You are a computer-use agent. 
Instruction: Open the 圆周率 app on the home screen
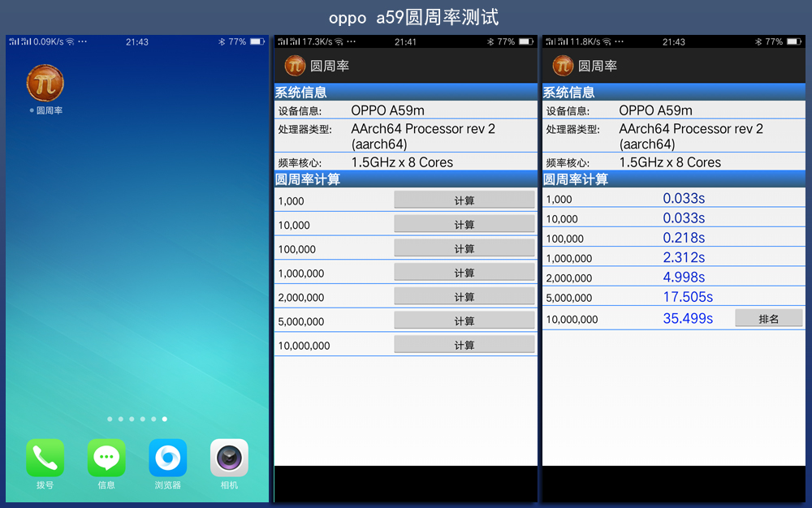click(45, 84)
